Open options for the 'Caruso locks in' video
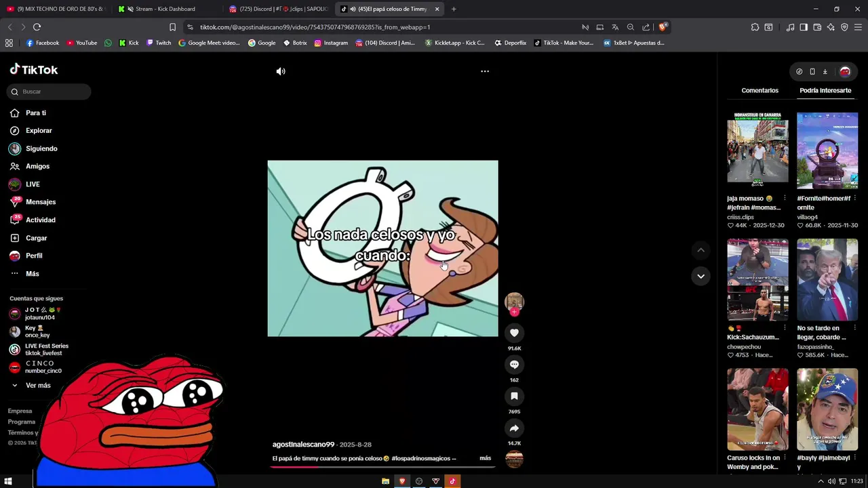This screenshot has height=488, width=868. [785, 457]
